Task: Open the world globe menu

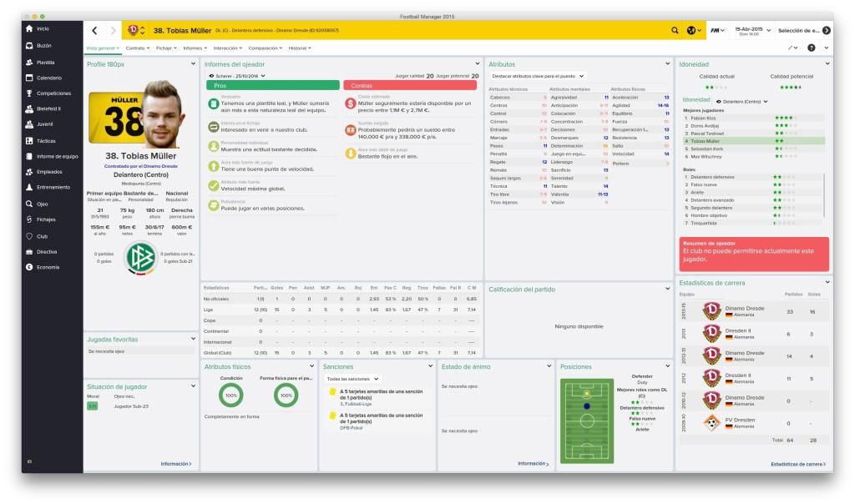Action: click(693, 31)
